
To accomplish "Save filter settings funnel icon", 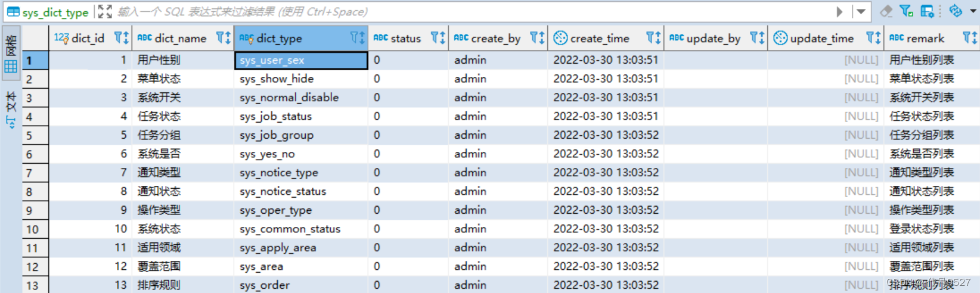I will tap(907, 11).
